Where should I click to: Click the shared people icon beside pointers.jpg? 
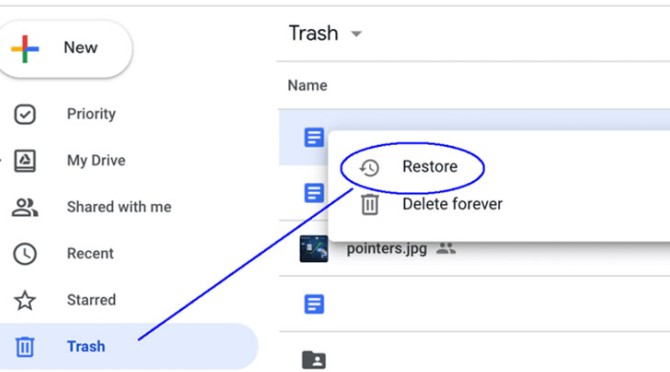446,248
